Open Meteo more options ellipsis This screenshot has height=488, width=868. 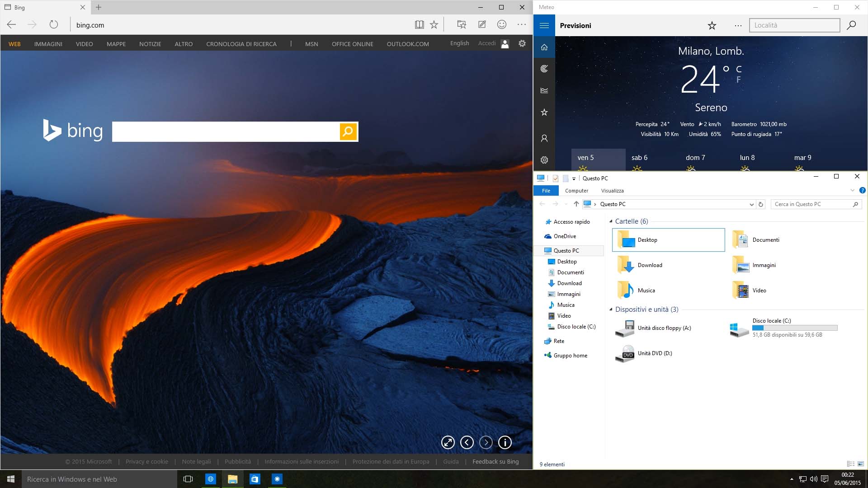738,25
